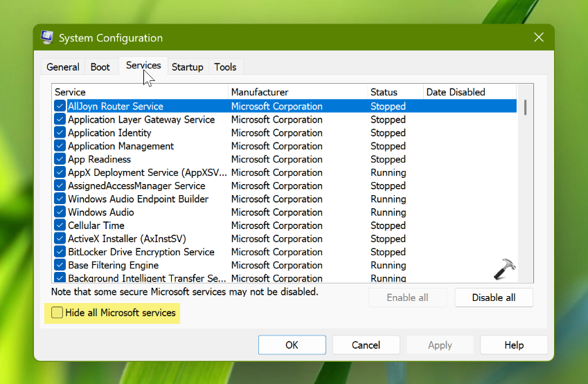Close the System Configuration dialog
The height and width of the screenshot is (384, 588).
coord(538,38)
